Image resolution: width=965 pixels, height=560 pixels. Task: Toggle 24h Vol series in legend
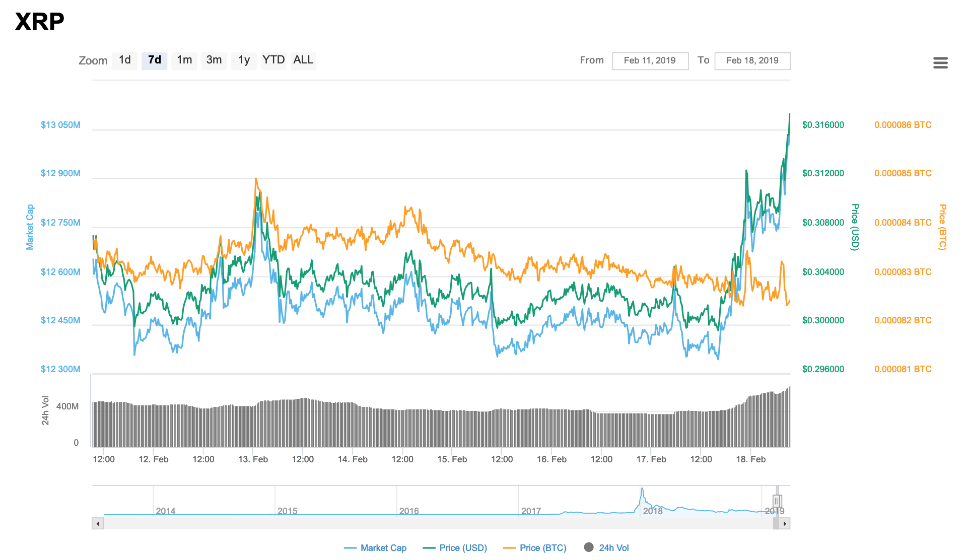point(606,548)
